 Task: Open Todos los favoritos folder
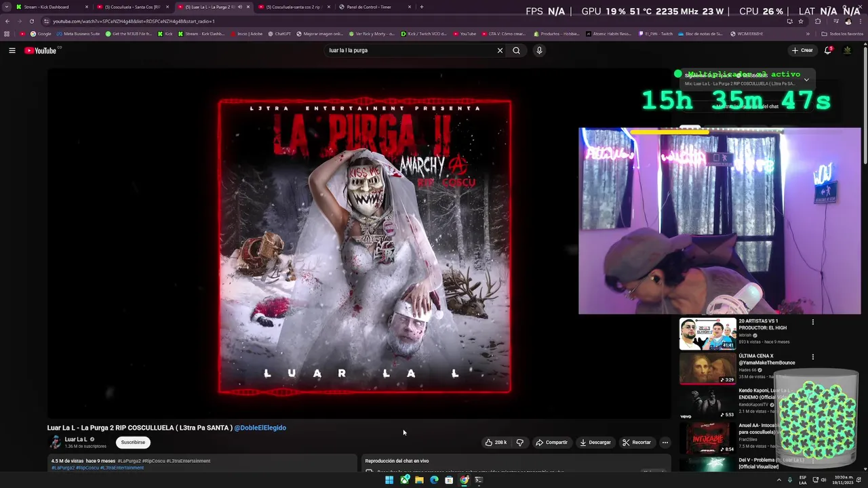pyautogui.click(x=842, y=33)
